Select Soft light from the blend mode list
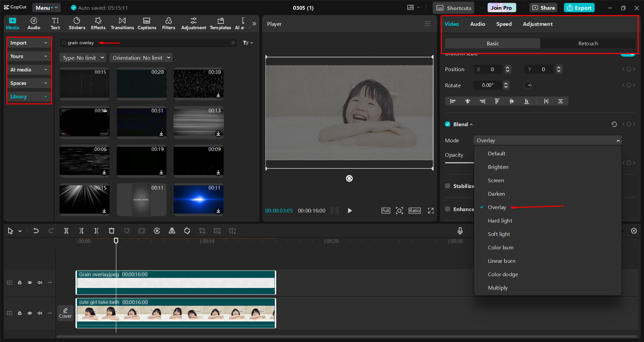 pyautogui.click(x=499, y=234)
